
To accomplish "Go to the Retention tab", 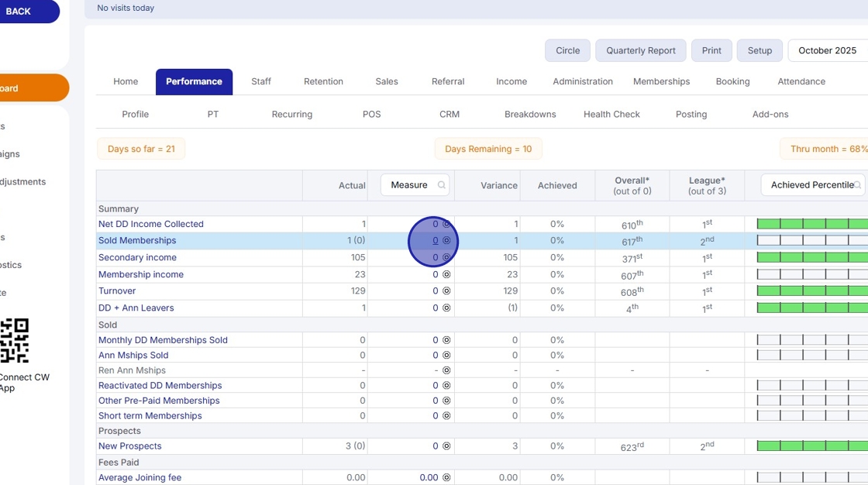I will coord(323,81).
